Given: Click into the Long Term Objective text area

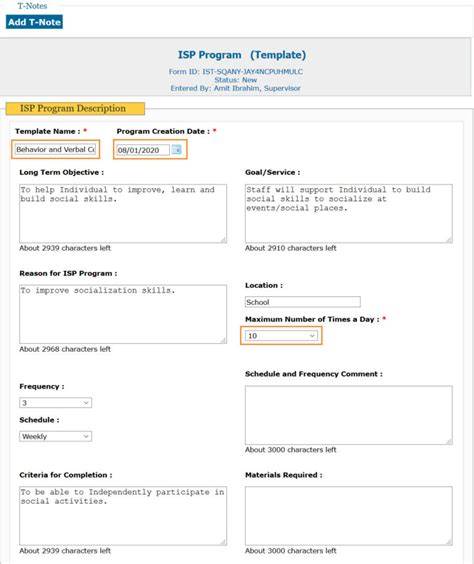Looking at the screenshot, I should (x=123, y=214).
